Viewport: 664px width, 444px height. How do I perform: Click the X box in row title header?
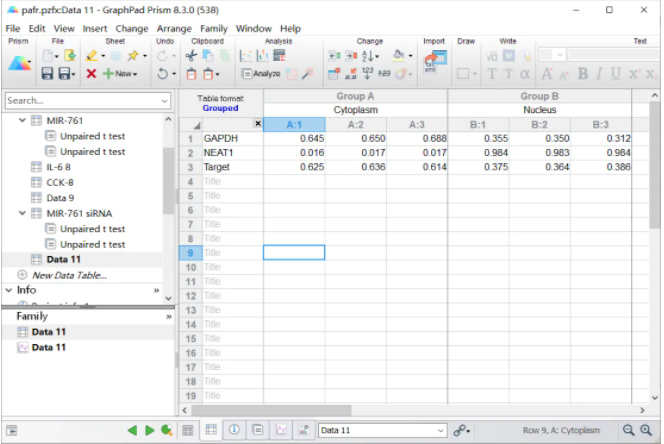click(257, 123)
